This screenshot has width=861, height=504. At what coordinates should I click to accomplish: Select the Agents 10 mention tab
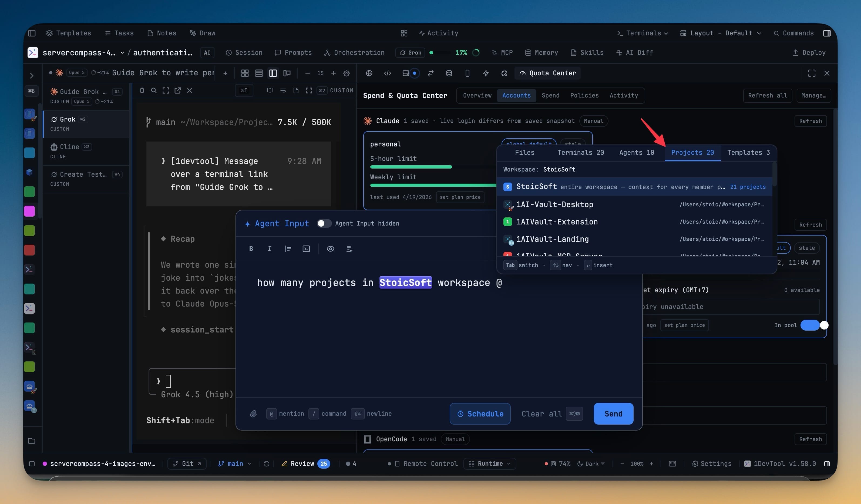(x=637, y=153)
